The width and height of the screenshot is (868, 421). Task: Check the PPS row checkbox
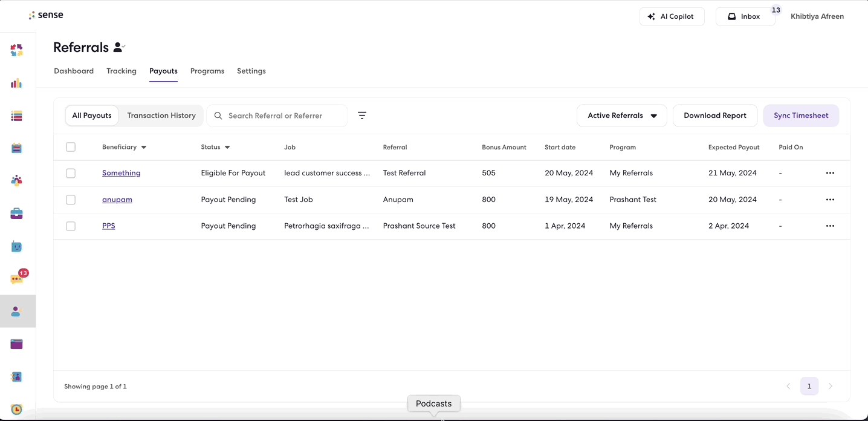pyautogui.click(x=71, y=226)
